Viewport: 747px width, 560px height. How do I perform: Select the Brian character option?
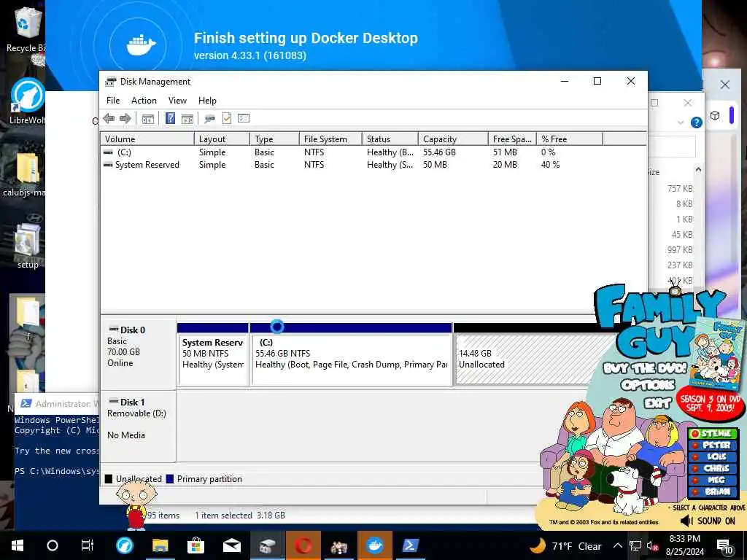click(x=713, y=491)
